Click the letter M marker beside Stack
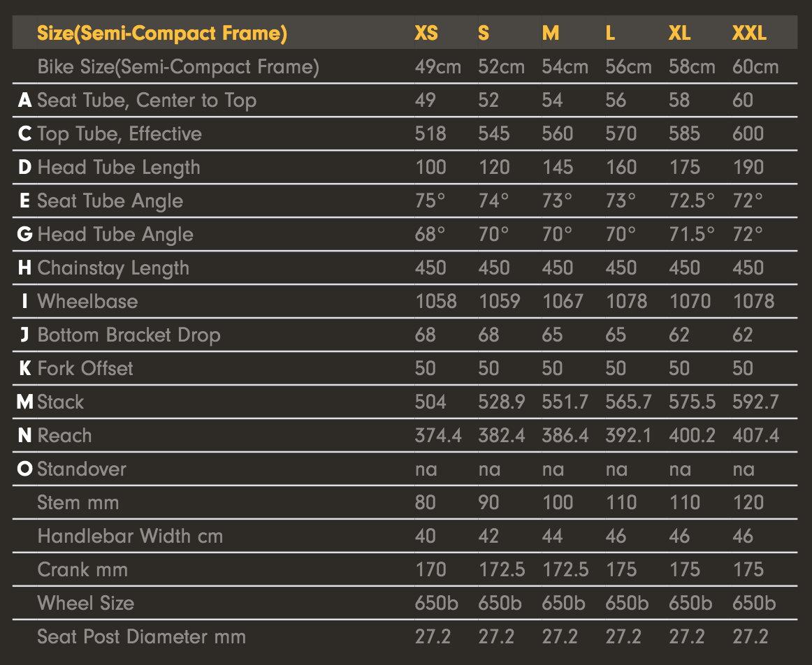 coord(25,402)
